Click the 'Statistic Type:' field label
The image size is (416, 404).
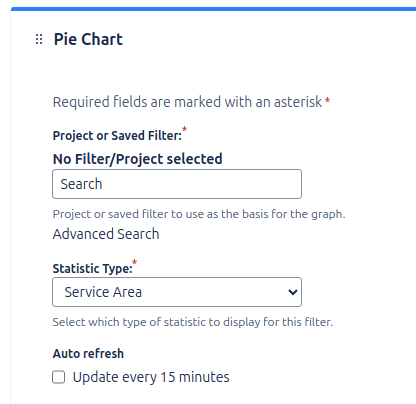(x=93, y=269)
